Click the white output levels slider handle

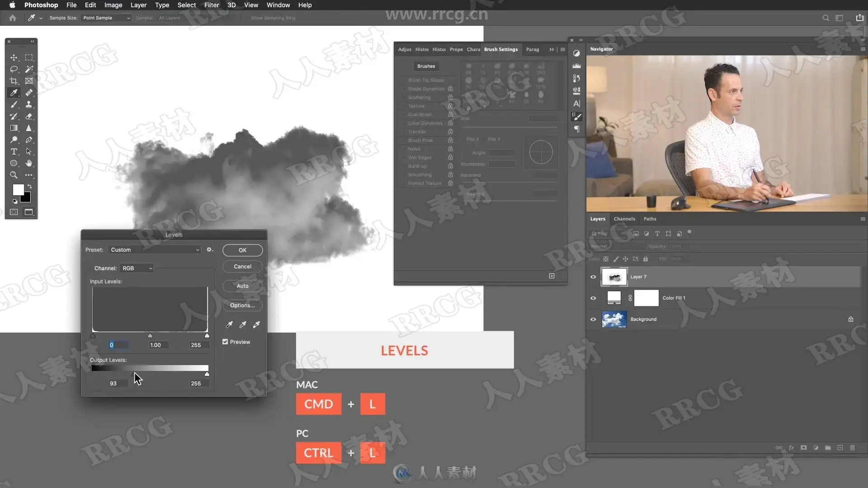click(x=207, y=374)
